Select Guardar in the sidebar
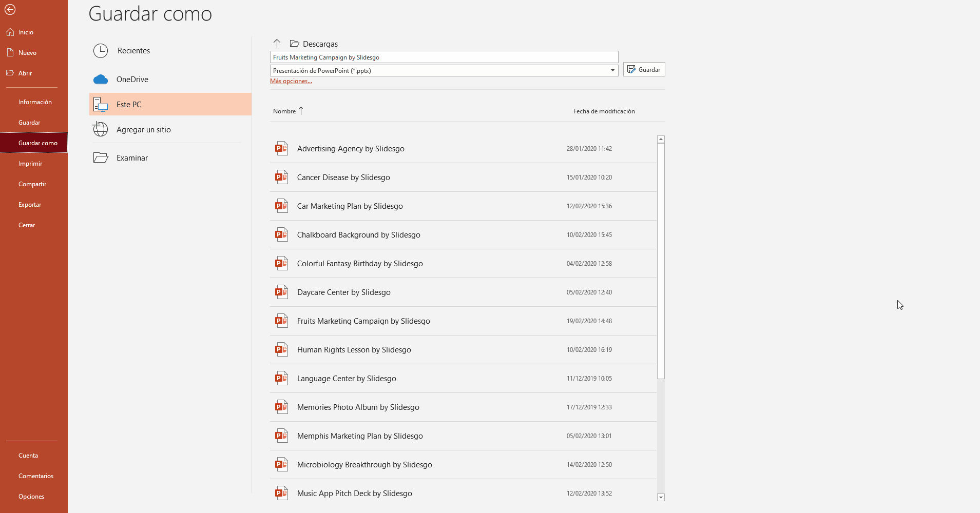This screenshot has width=980, height=513. 34,123
